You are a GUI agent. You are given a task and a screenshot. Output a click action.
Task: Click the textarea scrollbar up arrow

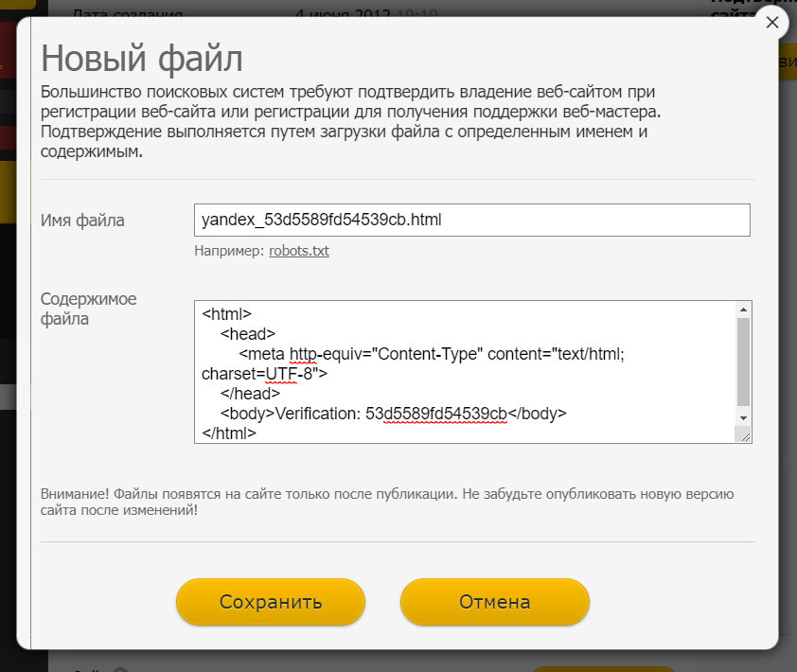click(743, 309)
